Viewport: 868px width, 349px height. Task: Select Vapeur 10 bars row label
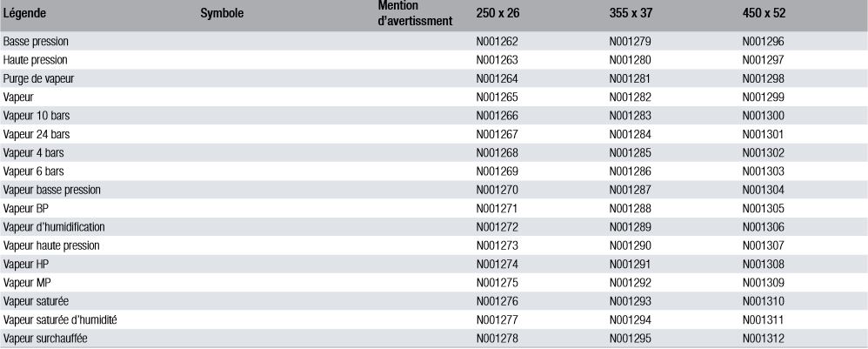click(36, 116)
